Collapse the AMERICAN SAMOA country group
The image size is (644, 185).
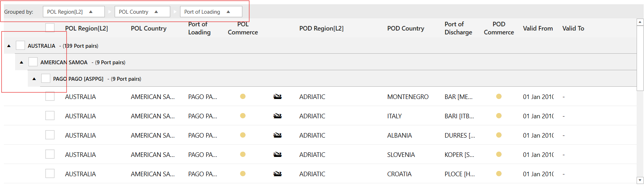(x=21, y=62)
